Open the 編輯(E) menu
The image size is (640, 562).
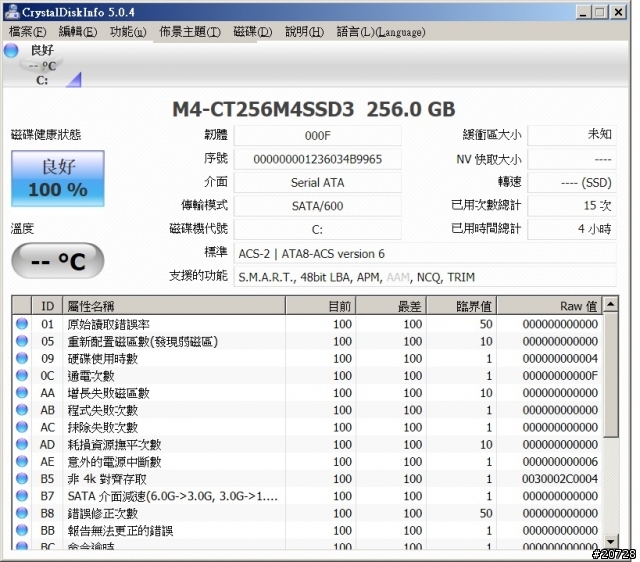[78, 32]
